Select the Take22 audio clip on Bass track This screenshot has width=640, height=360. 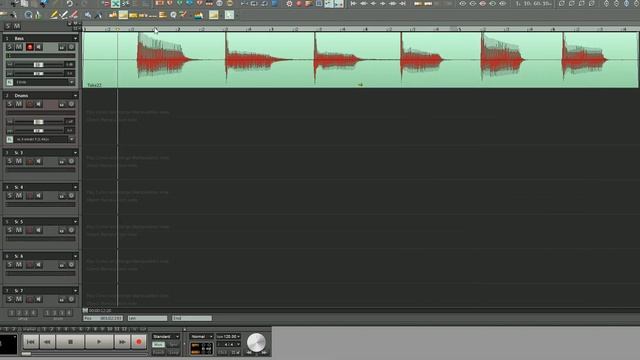click(x=360, y=60)
